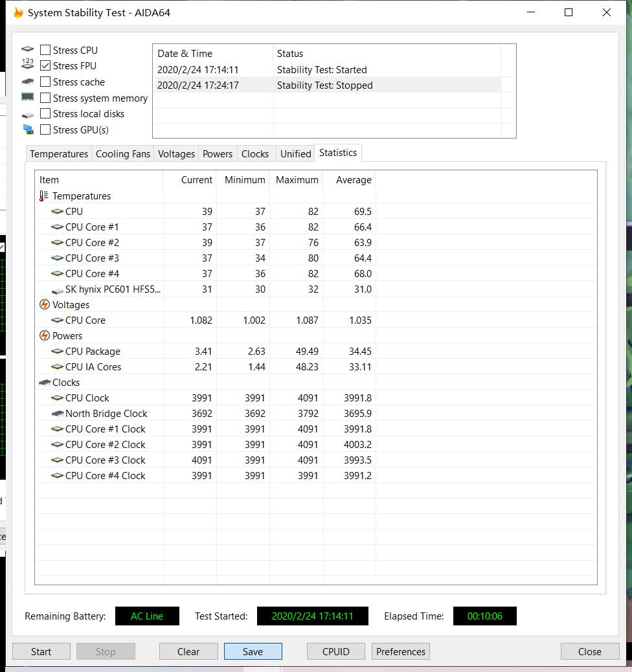632x672 pixels.
Task: Select the 'CPU Core #2 Clock' row label
Action: pyautogui.click(x=106, y=444)
